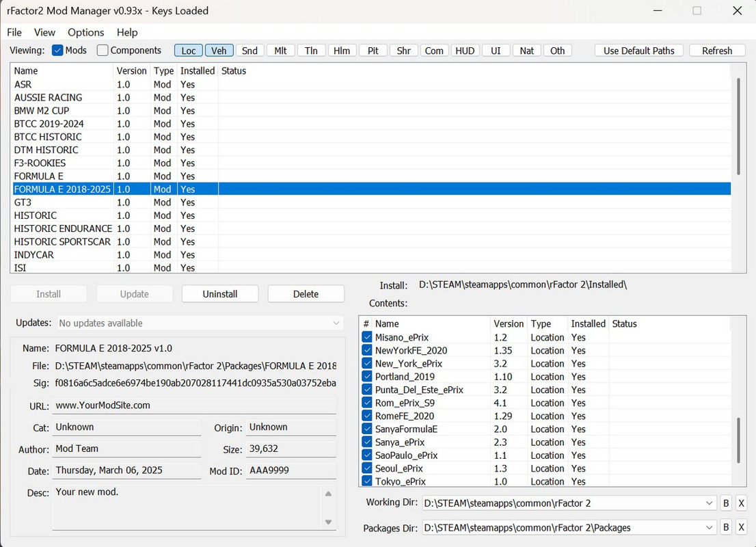Toggle the Oth filter button
This screenshot has height=547, width=756.
(558, 51)
